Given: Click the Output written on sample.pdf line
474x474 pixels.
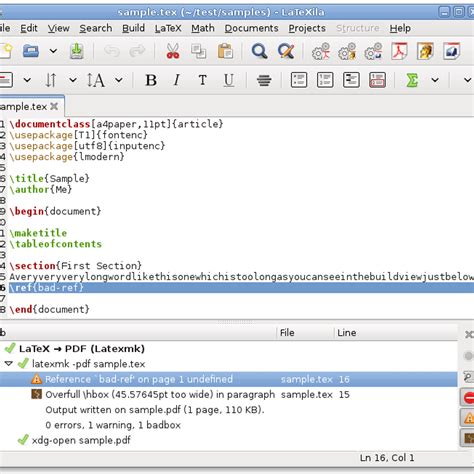Looking at the screenshot, I should pos(155,410).
